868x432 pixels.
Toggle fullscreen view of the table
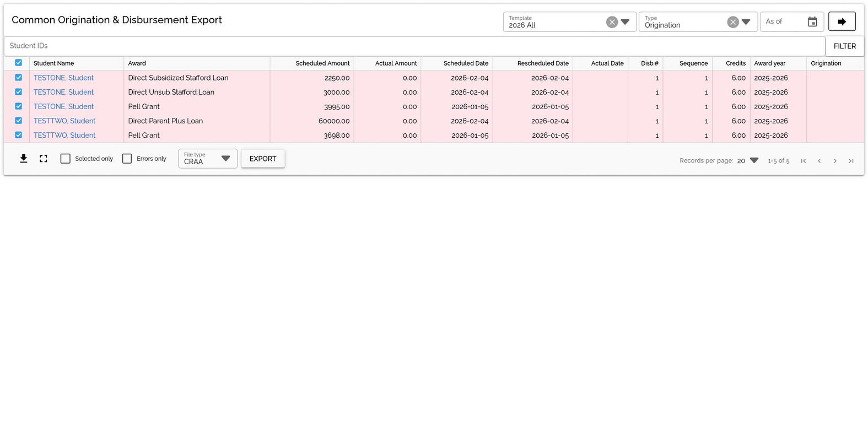(44, 159)
